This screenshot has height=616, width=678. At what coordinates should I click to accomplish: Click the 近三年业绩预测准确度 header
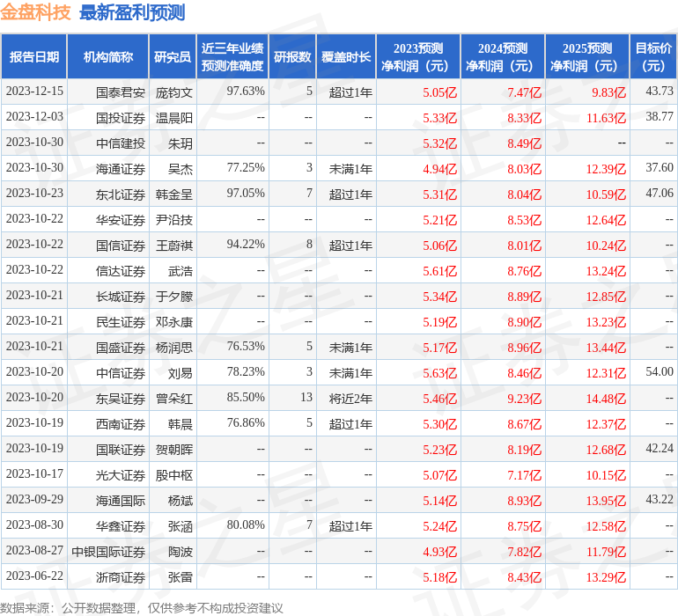click(232, 56)
